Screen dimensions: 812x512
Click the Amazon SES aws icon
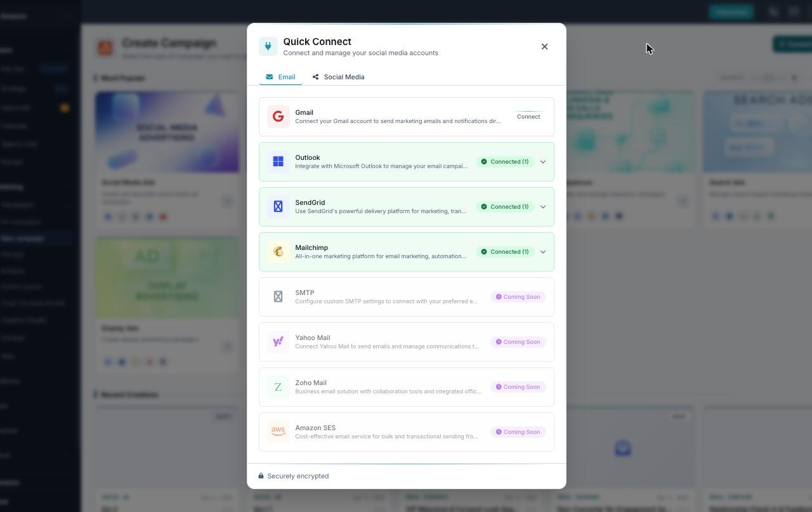278,432
